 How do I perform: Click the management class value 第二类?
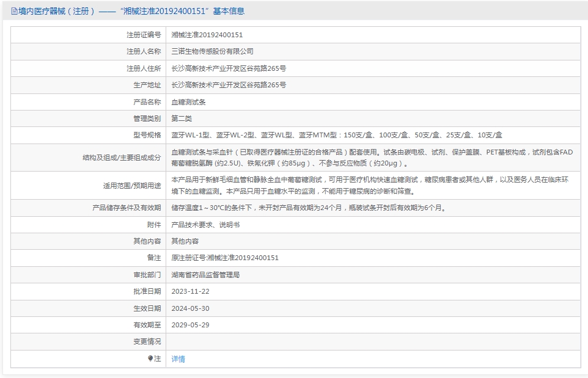pyautogui.click(x=182, y=118)
